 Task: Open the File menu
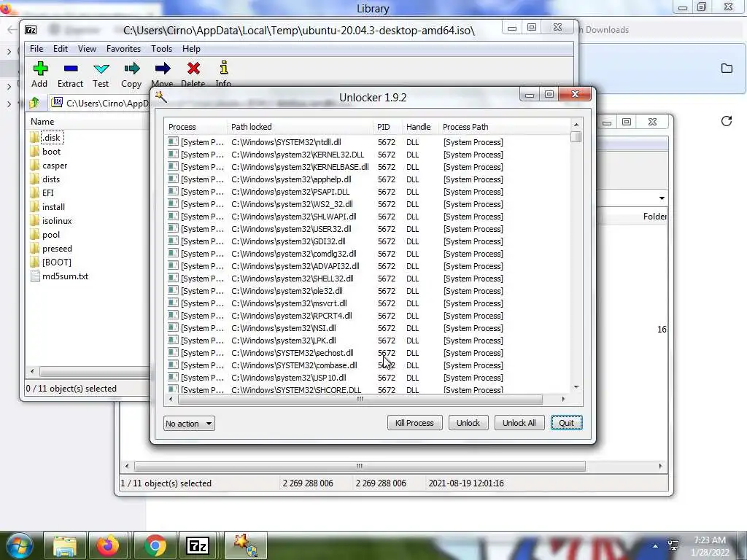click(x=36, y=49)
